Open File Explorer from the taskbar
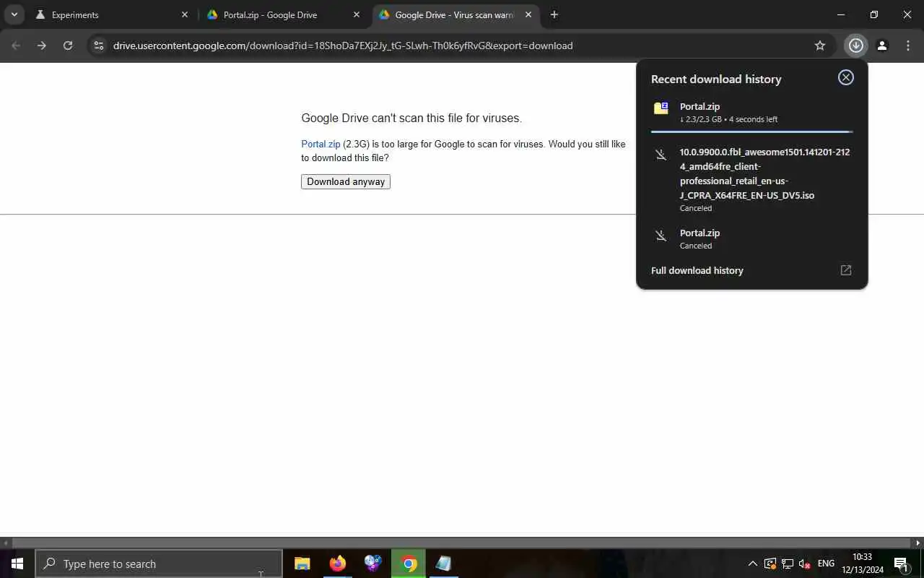 [x=302, y=564]
